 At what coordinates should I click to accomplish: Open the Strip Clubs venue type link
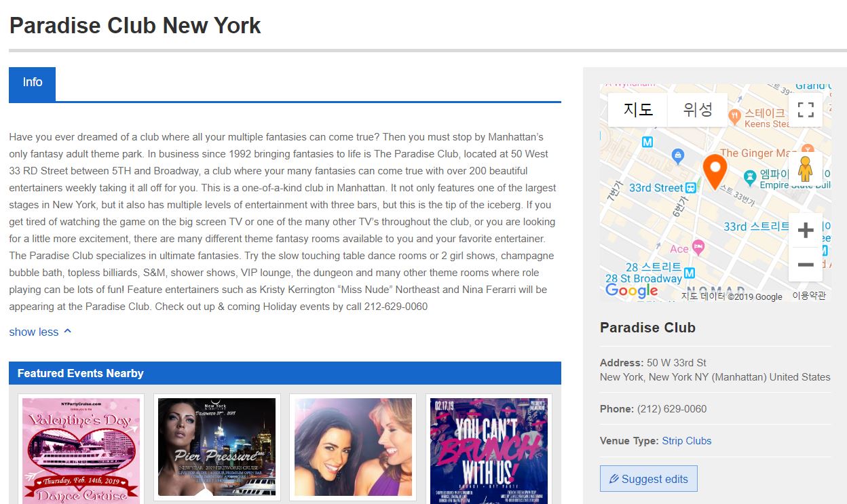point(687,441)
